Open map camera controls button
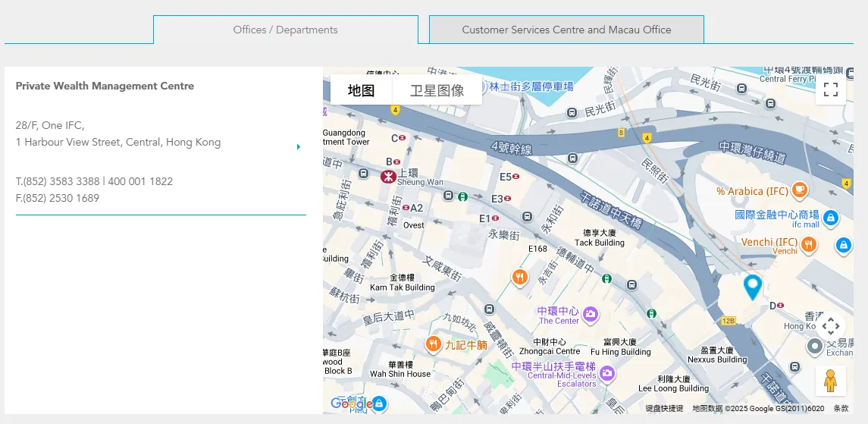 (831, 327)
